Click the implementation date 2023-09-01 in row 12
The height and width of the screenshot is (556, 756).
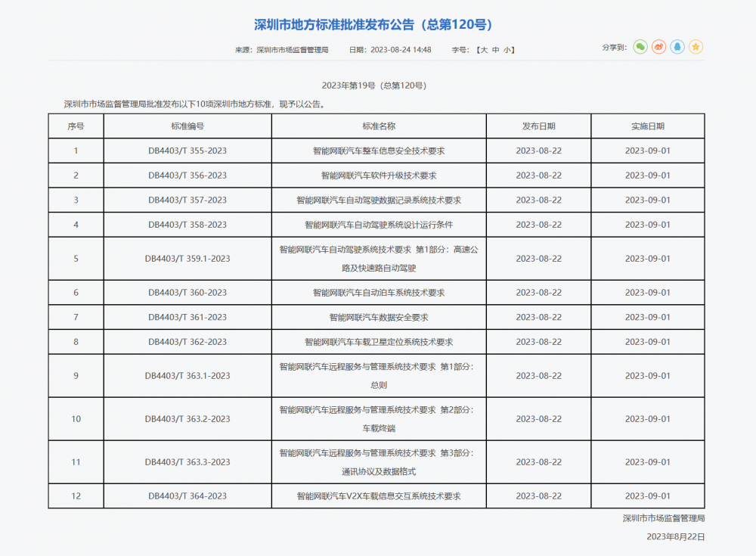648,495
